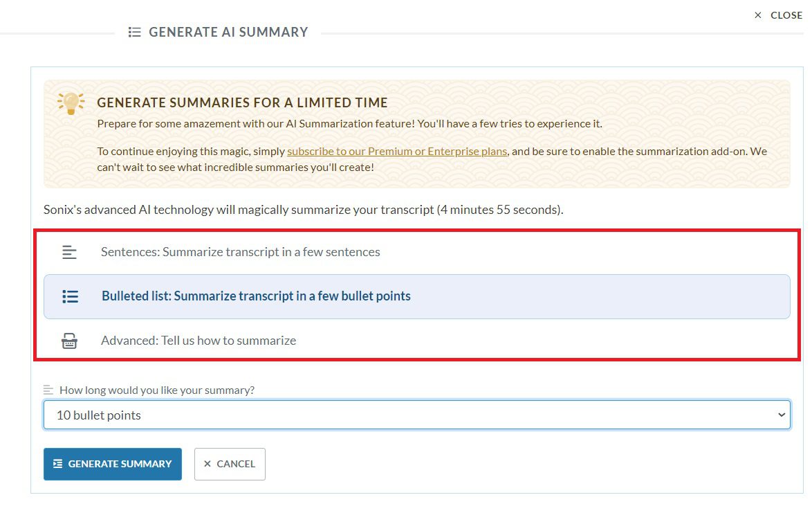Click the sentences summary icon

click(69, 251)
